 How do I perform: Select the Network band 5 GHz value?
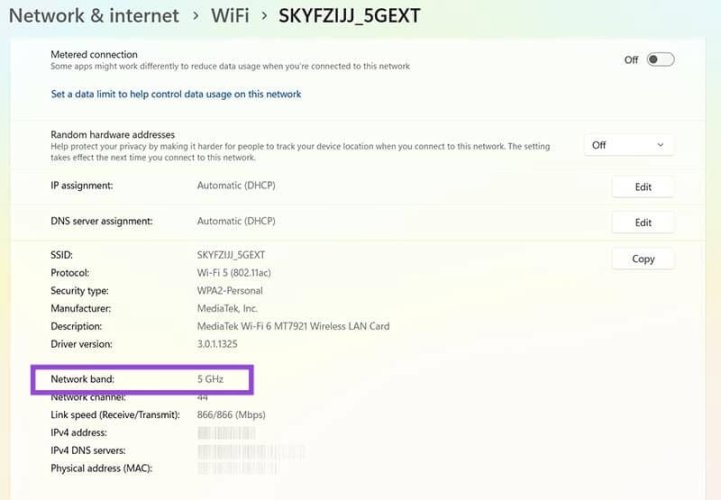[210, 379]
